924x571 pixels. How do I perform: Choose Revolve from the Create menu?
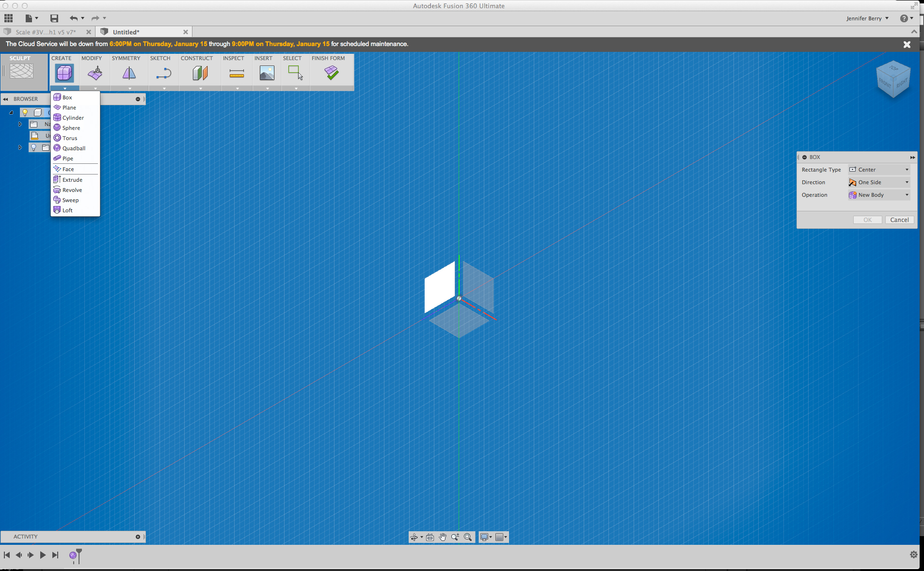(75, 190)
